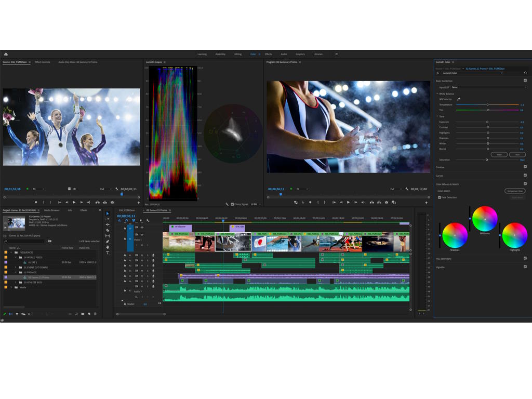
Task: Click Comparison View button
Action: [x=515, y=191]
